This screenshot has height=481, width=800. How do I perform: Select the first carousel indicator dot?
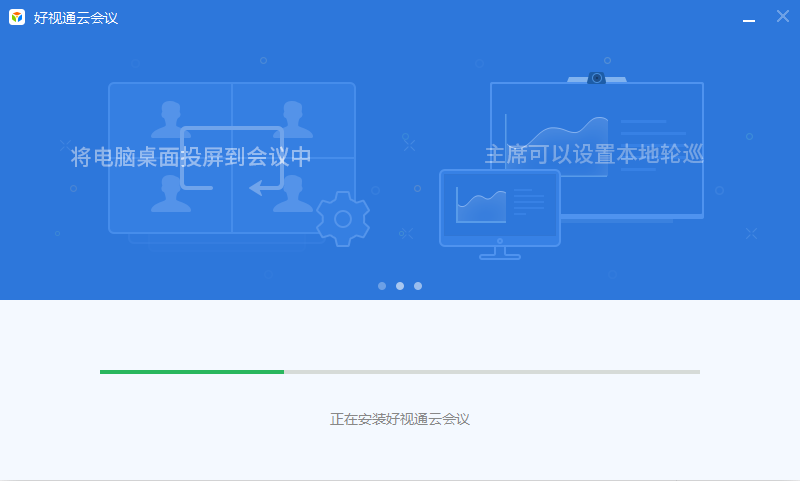[382, 286]
